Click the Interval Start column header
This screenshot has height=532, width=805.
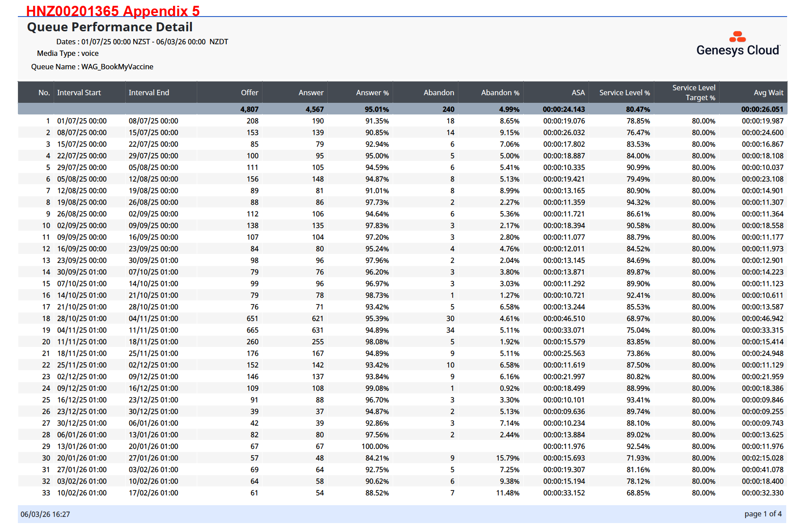(x=79, y=93)
